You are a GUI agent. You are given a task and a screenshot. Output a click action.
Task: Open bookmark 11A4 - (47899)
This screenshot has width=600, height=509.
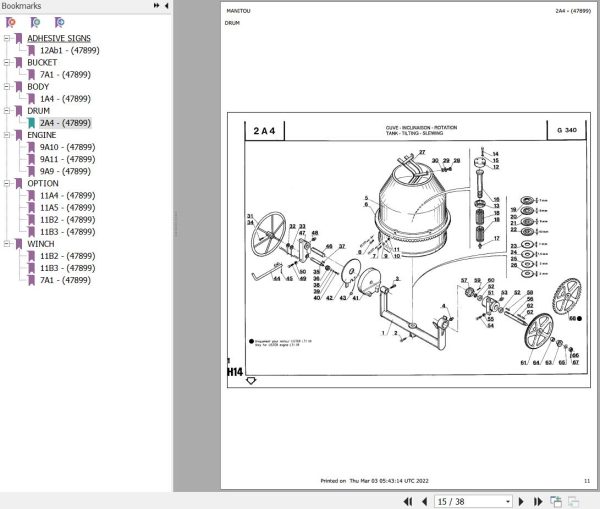[67, 196]
